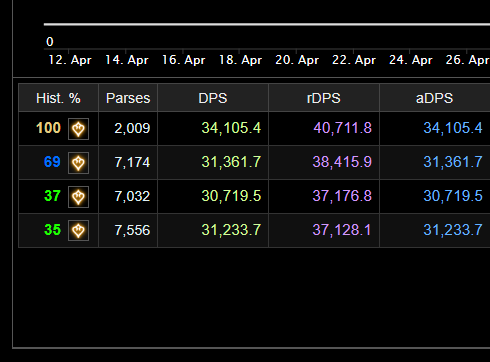Click the 20. Apr axis label

(x=297, y=60)
